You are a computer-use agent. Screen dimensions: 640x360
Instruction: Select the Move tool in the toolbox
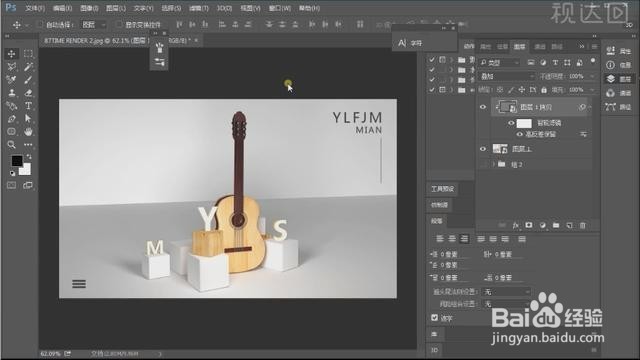(11, 53)
